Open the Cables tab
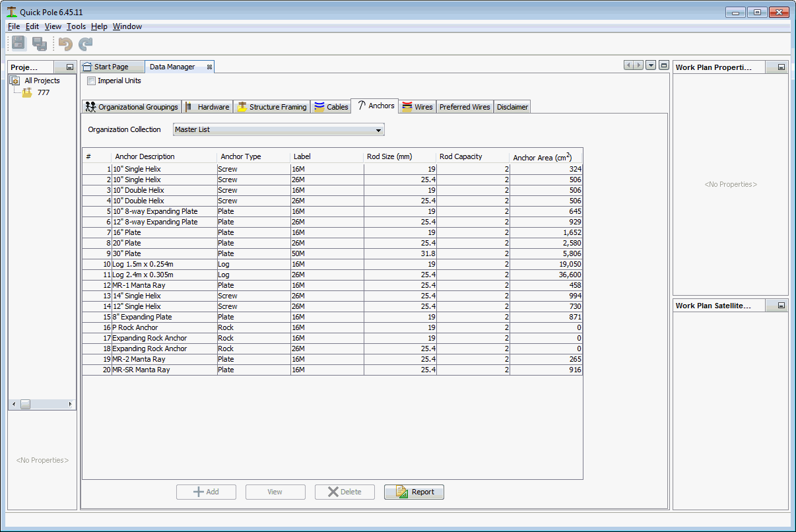This screenshot has width=796, height=532. 331,107
